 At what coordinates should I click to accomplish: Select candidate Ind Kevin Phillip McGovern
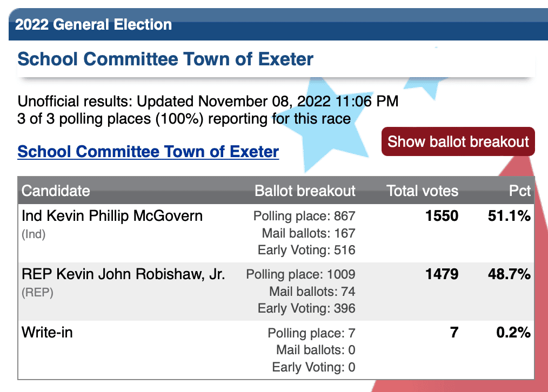click(112, 216)
